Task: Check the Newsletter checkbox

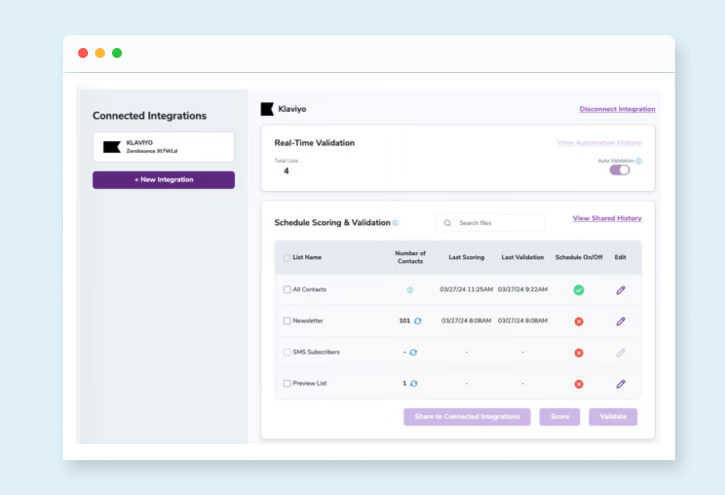Action: tap(287, 321)
